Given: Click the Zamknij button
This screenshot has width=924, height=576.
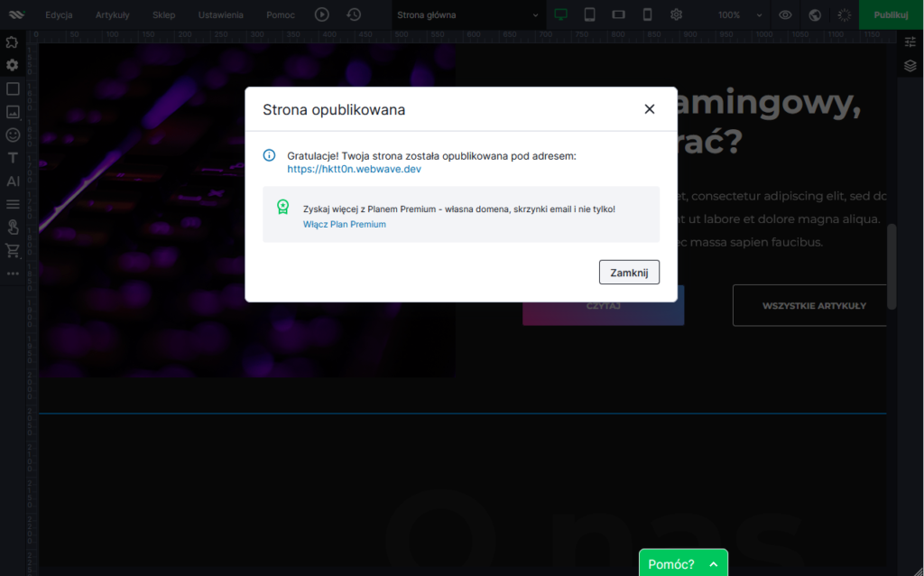Looking at the screenshot, I should [x=629, y=273].
